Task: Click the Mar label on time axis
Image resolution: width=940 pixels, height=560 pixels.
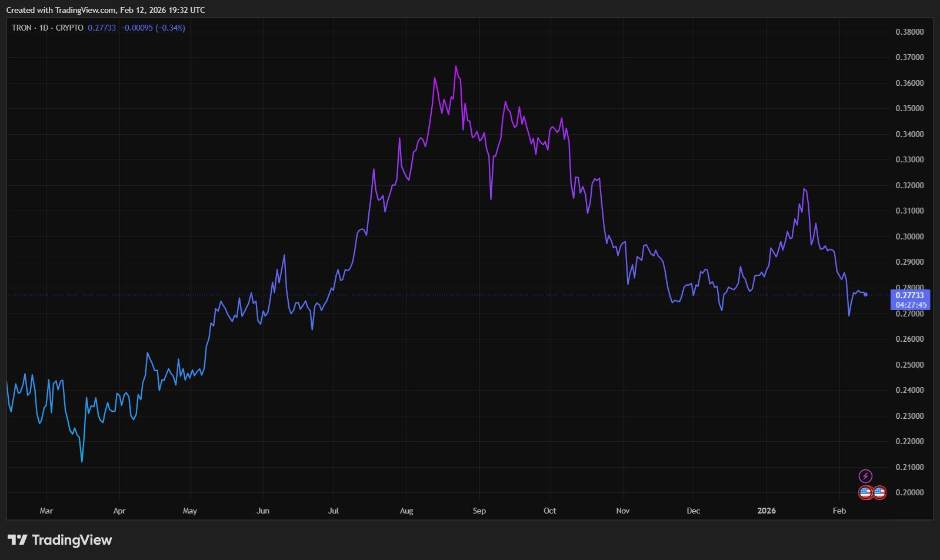Action: click(x=46, y=511)
